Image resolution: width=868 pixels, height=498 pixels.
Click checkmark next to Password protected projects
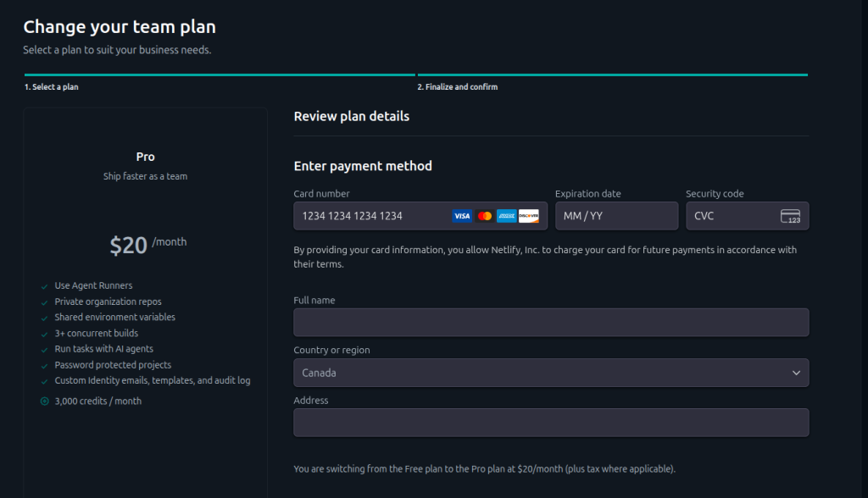(x=44, y=366)
